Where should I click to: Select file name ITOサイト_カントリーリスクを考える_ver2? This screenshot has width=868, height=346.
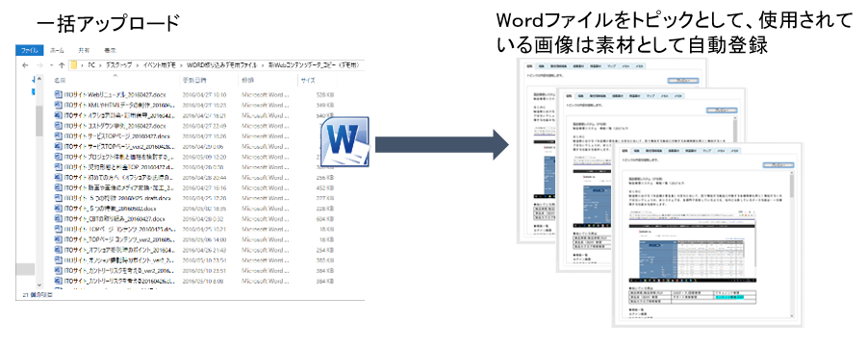click(x=119, y=271)
